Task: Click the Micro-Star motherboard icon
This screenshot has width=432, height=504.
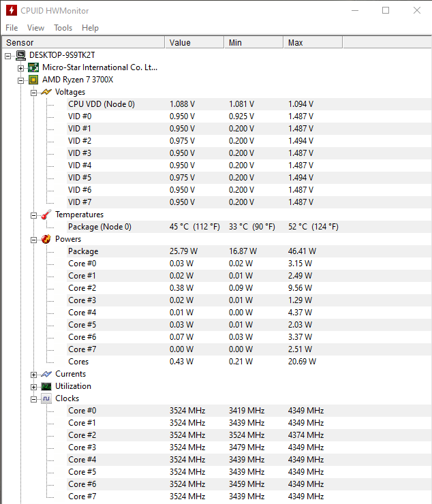Action: 33,67
